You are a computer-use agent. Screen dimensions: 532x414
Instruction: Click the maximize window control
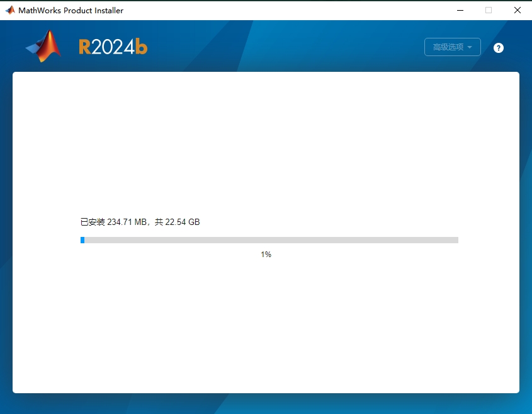pyautogui.click(x=488, y=10)
